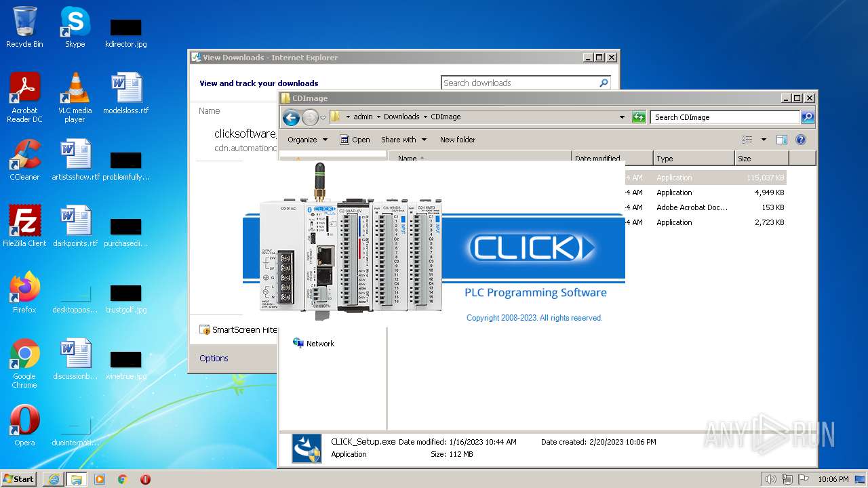Launch the Firefox desktop shortcut
Screen dimensions: 868x488
click(24, 293)
